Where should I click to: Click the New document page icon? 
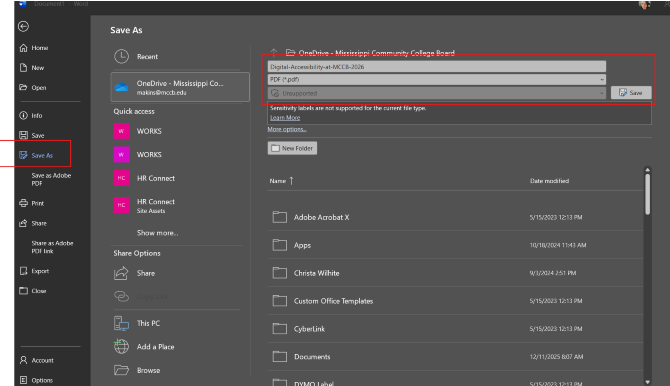pos(24,68)
